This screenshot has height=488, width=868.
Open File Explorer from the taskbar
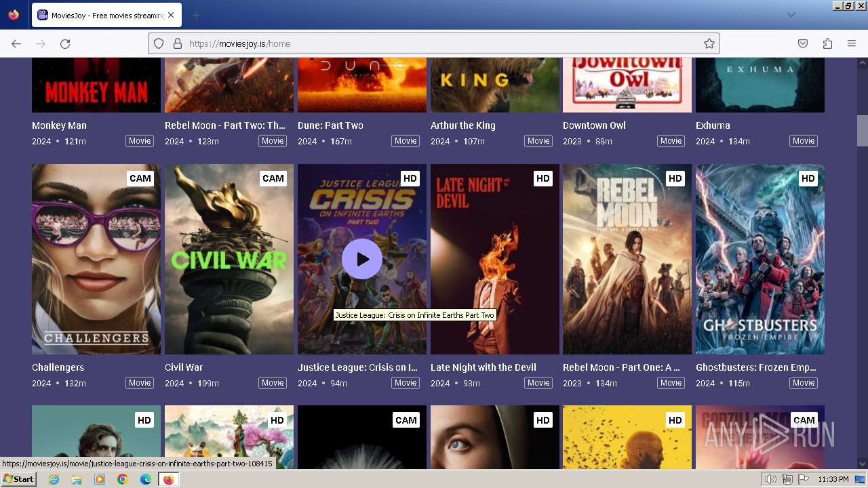click(x=77, y=479)
